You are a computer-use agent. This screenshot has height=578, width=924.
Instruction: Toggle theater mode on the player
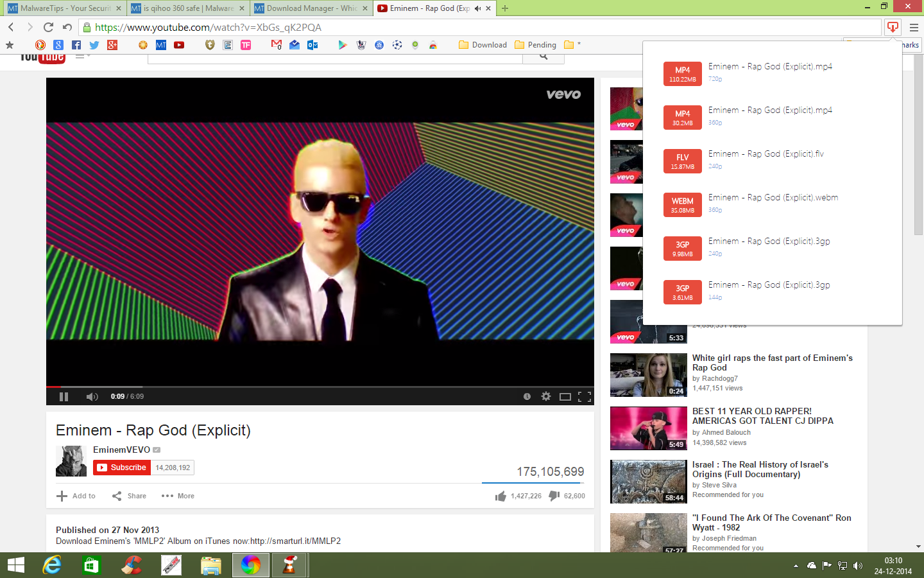point(565,396)
